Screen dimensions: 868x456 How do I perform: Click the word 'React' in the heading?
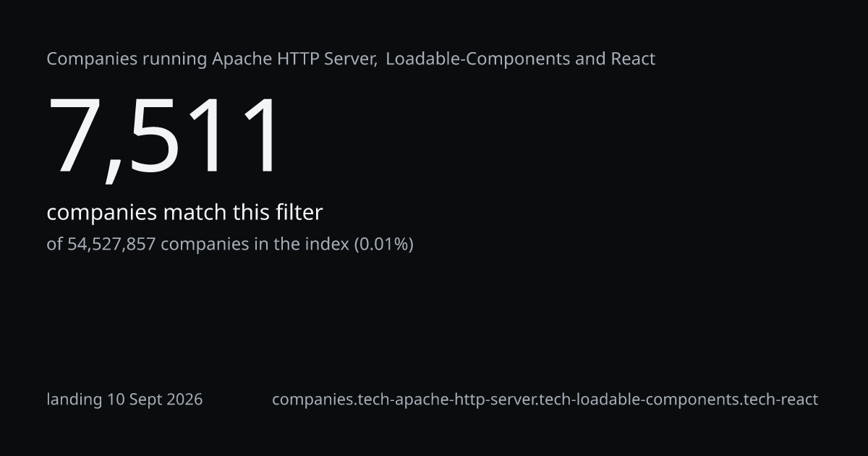coord(633,59)
